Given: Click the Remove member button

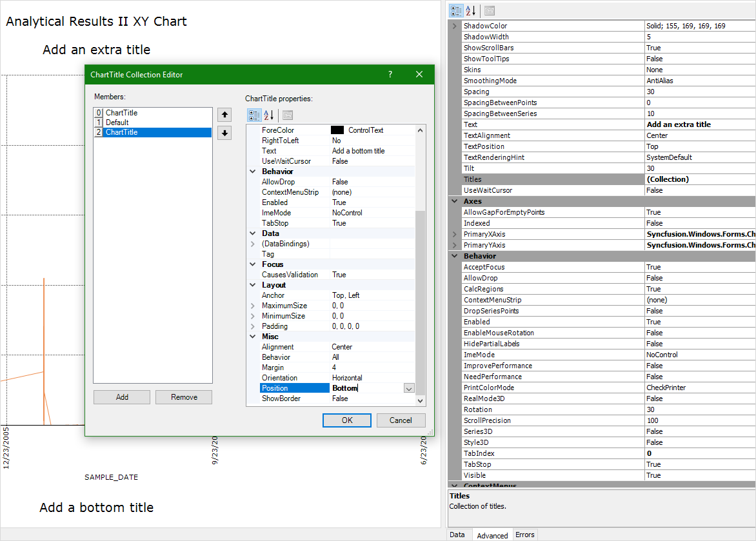Looking at the screenshot, I should point(184,397).
